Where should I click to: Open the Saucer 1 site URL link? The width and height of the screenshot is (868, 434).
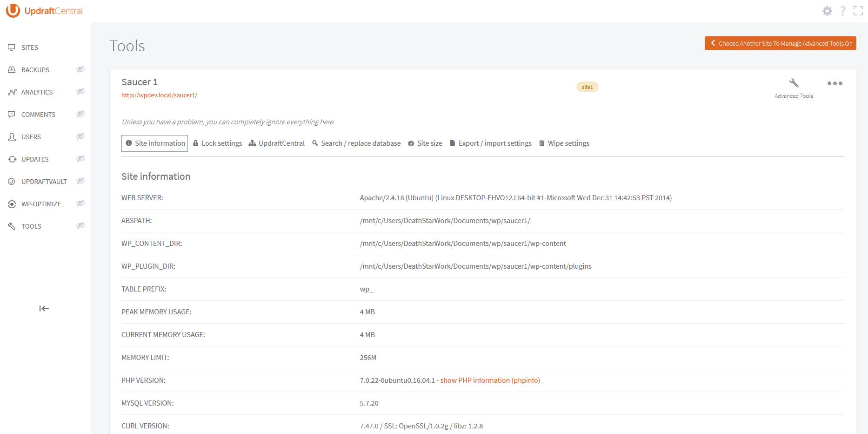159,95
